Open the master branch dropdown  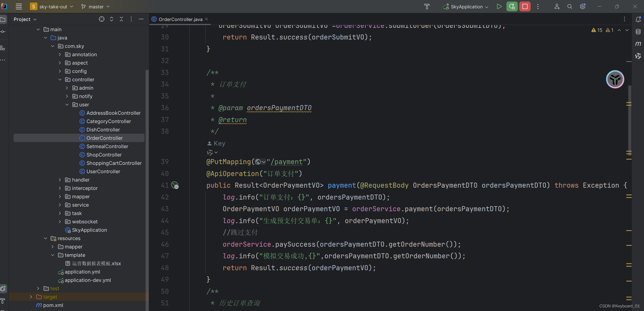[x=96, y=7]
